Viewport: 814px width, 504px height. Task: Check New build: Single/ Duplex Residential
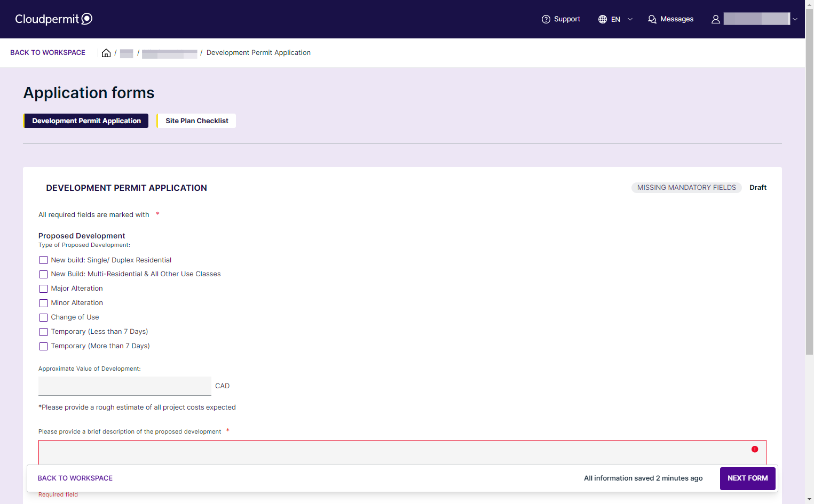[x=44, y=260]
